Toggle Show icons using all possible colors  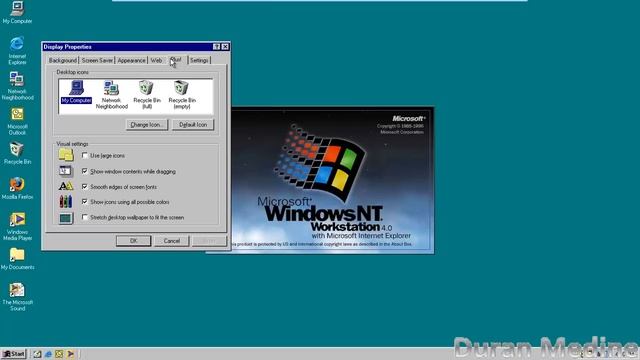tap(84, 202)
